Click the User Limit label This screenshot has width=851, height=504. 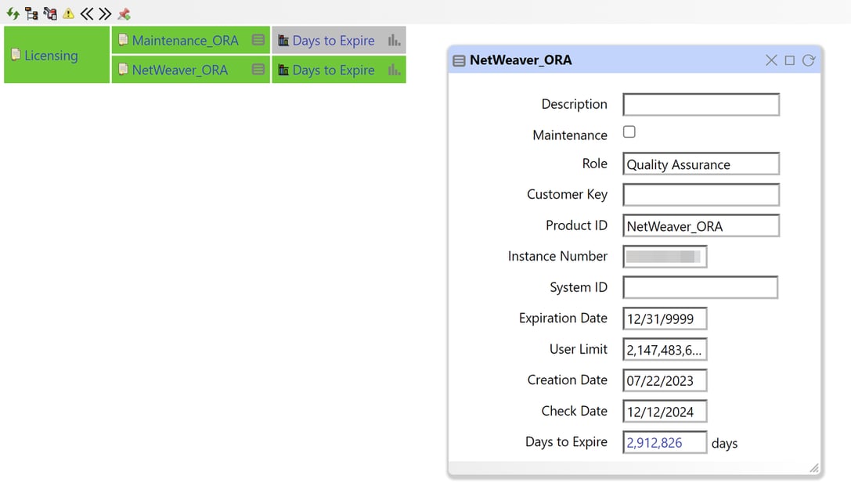[x=578, y=349]
